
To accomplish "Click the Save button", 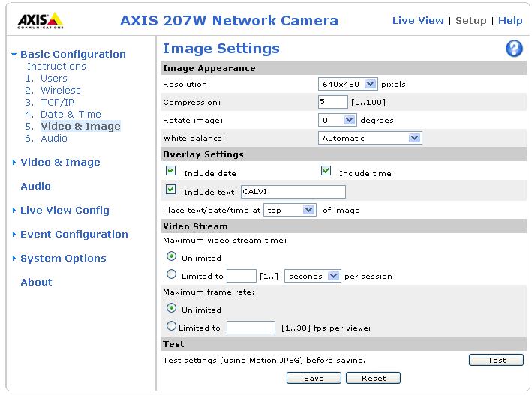I will pos(314,378).
